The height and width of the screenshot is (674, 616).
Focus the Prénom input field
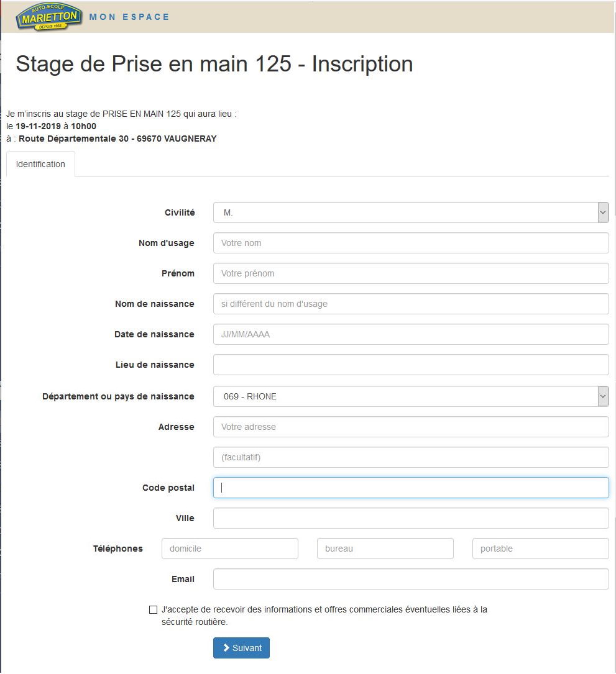410,273
